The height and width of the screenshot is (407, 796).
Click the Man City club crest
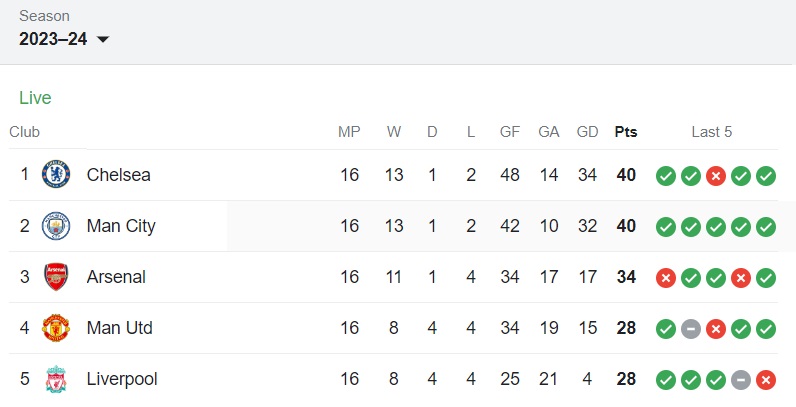point(56,226)
